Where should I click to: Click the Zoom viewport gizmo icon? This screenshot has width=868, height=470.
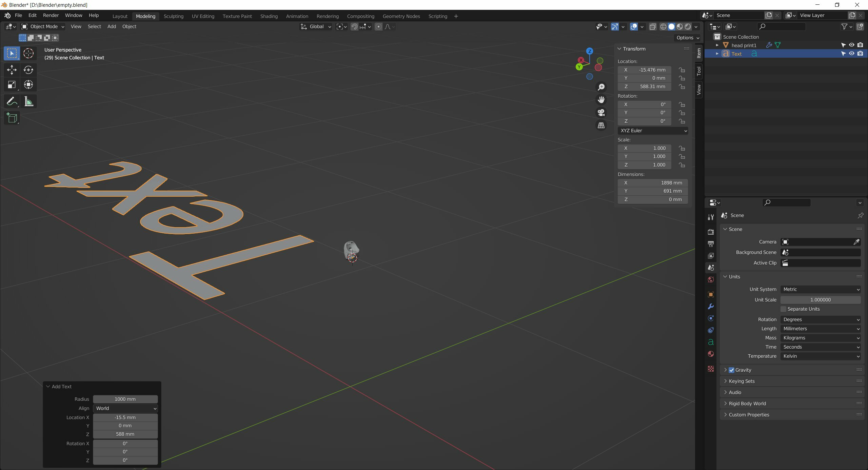click(x=601, y=87)
